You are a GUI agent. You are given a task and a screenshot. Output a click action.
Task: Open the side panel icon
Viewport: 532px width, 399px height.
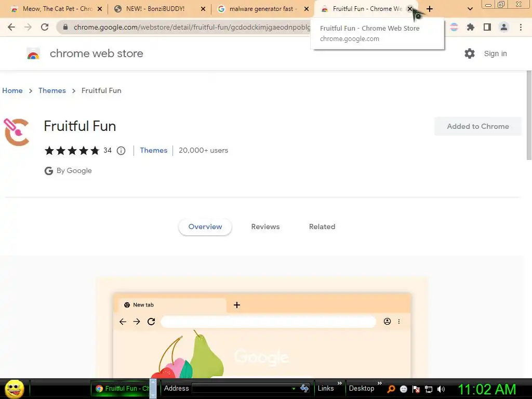tap(487, 27)
